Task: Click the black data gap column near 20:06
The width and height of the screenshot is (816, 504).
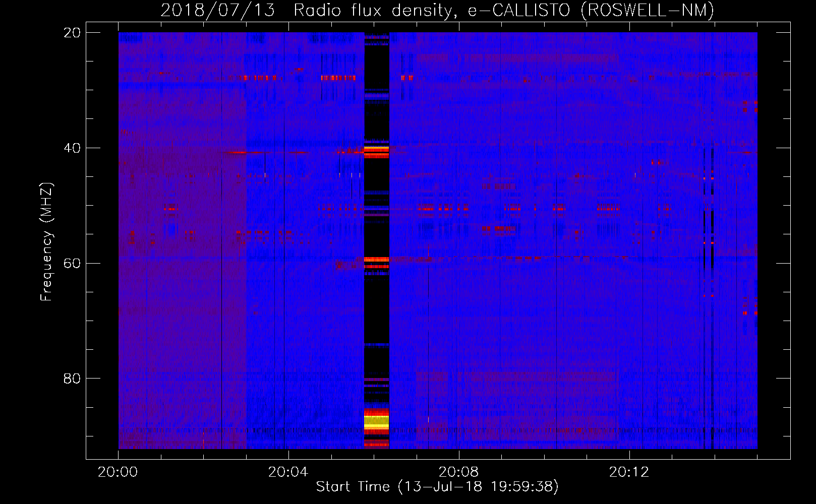Action: coord(377,240)
